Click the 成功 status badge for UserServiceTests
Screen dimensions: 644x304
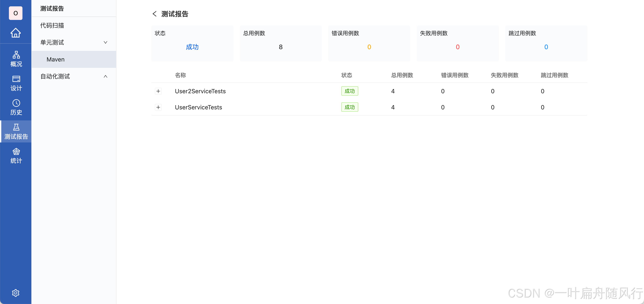click(350, 107)
